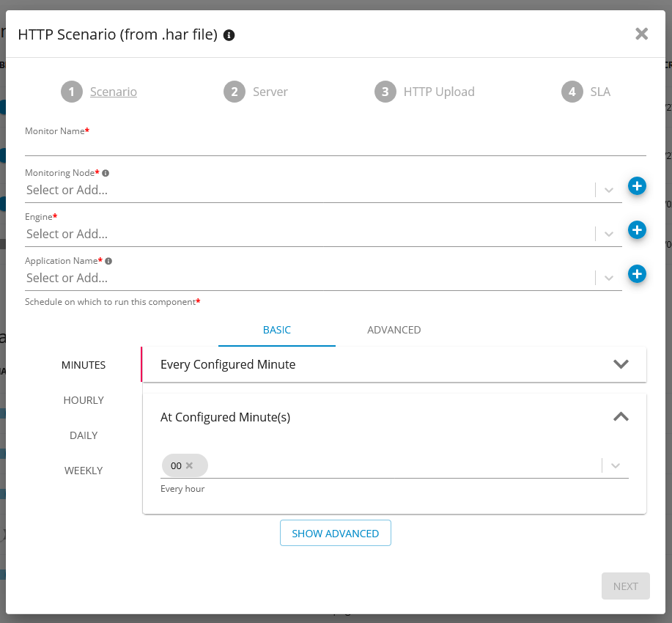Switch to the ADVANCED schedule tab
The height and width of the screenshot is (623, 672).
point(394,330)
